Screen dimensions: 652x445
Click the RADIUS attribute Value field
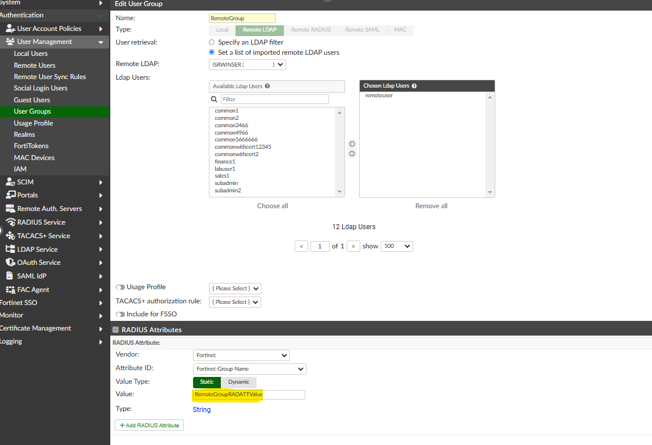coord(249,394)
